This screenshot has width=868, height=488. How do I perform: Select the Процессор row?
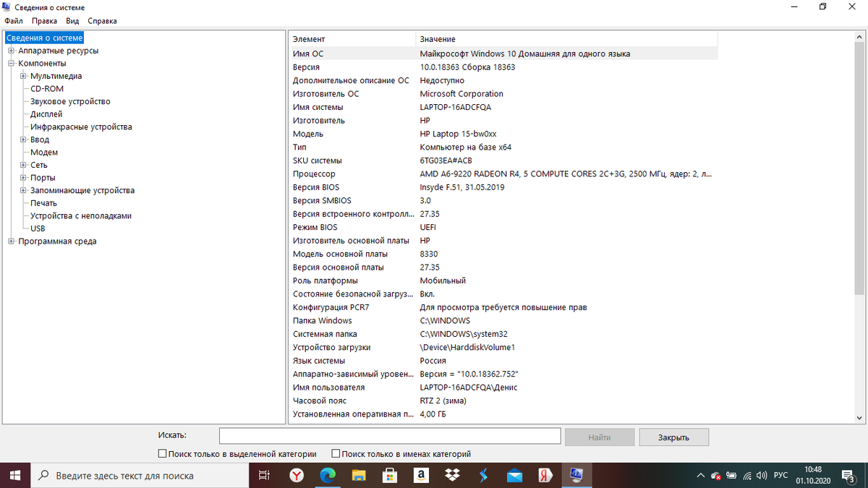click(x=503, y=174)
